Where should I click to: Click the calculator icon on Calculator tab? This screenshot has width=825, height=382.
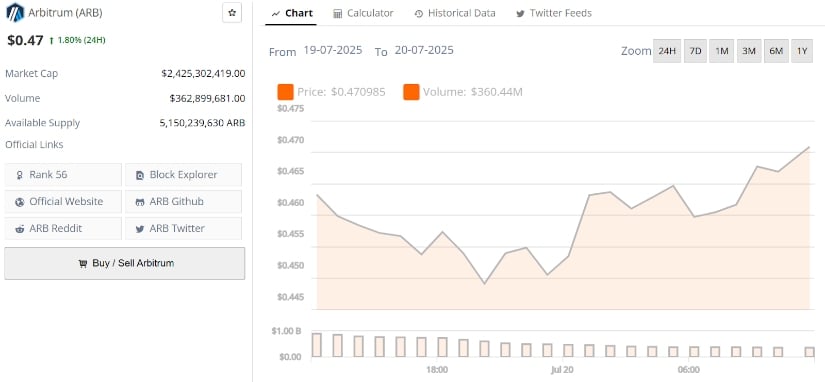coord(338,14)
